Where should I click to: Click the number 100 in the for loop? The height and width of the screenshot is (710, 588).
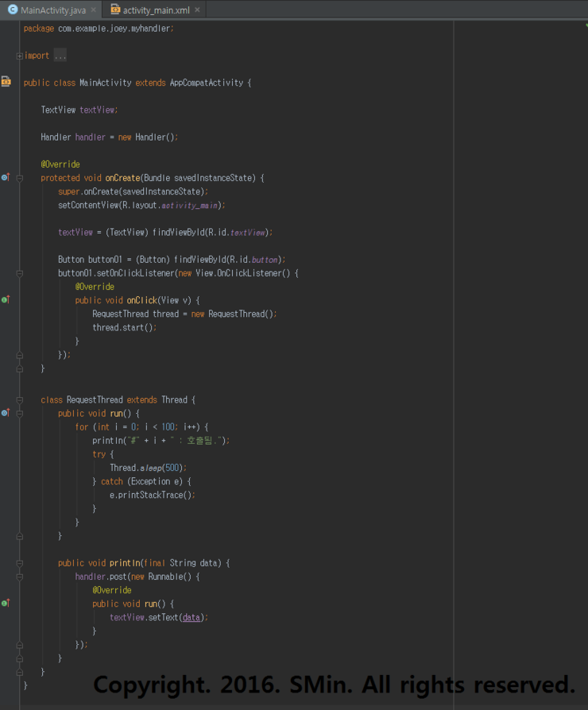tap(168, 427)
